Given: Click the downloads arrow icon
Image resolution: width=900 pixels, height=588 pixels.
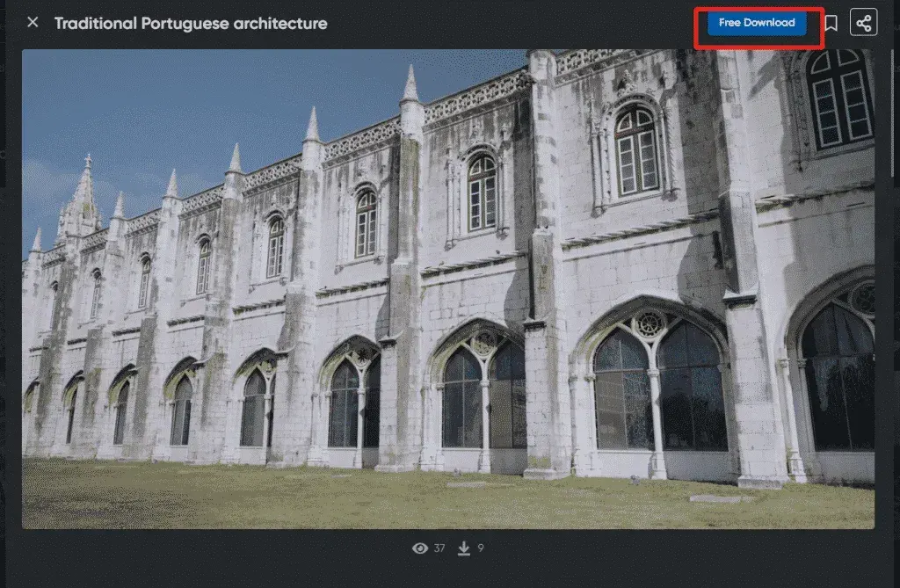Looking at the screenshot, I should 464,548.
